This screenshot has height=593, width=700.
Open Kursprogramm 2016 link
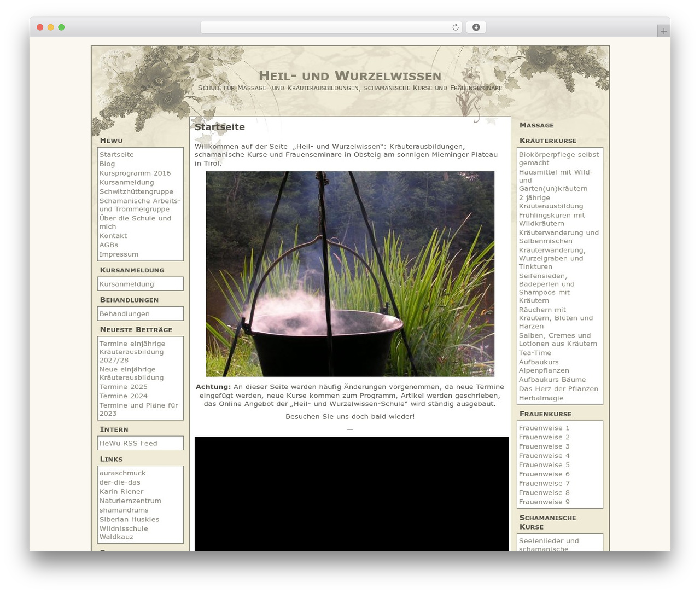pyautogui.click(x=135, y=173)
